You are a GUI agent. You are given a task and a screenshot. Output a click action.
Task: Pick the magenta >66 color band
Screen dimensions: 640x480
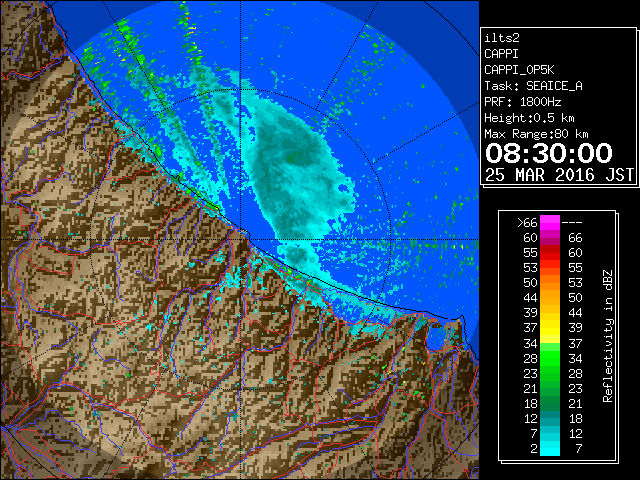click(550, 223)
